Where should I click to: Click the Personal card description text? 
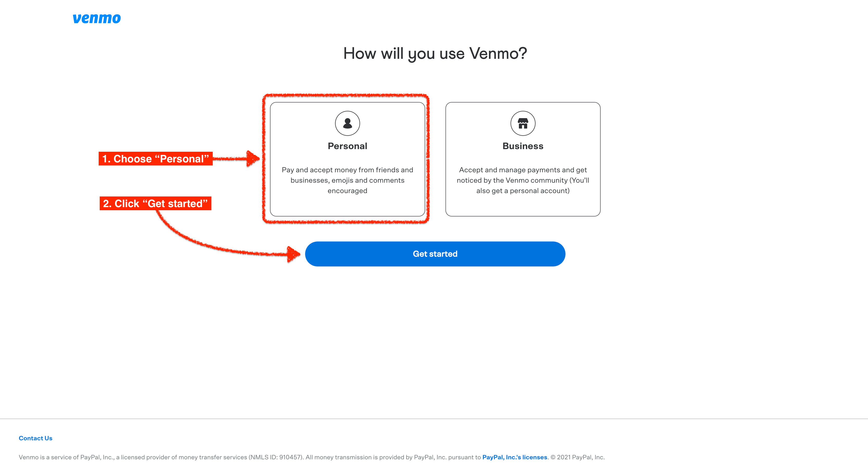tap(347, 180)
